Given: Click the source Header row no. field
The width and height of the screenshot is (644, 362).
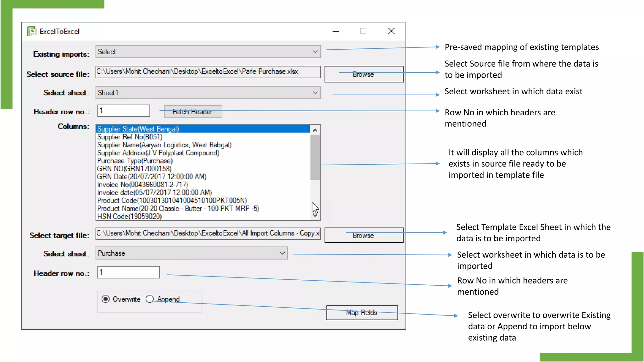Looking at the screenshot, I should click(x=123, y=111).
